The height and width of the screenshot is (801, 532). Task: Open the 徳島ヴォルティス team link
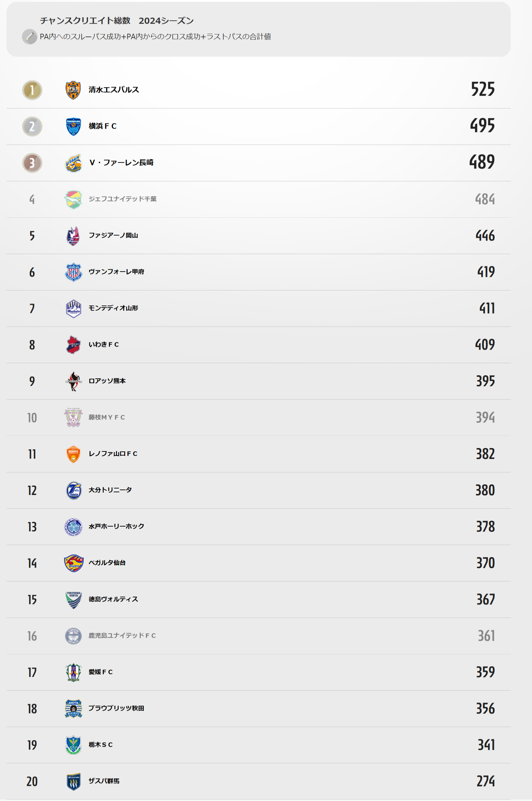point(113,599)
